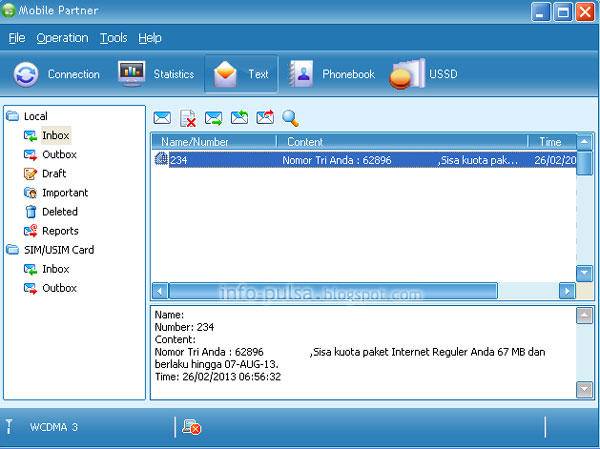Select the SIM/USIM Card folder

[x=59, y=250]
